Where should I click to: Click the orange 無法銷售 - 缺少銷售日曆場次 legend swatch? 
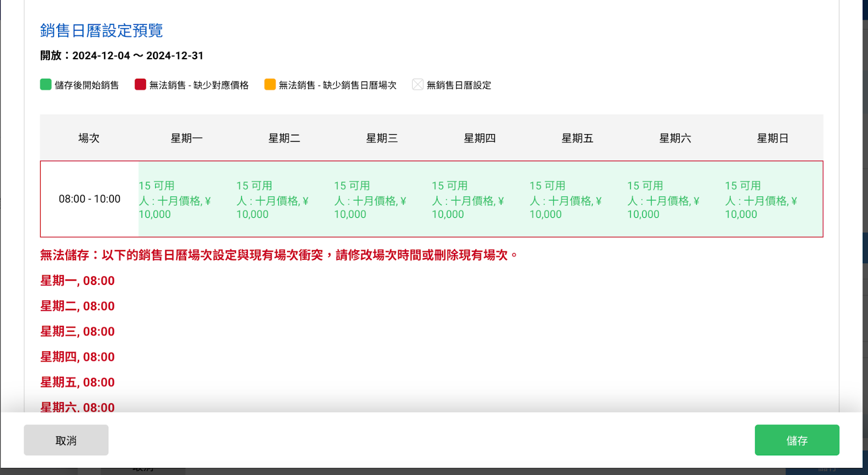[270, 84]
